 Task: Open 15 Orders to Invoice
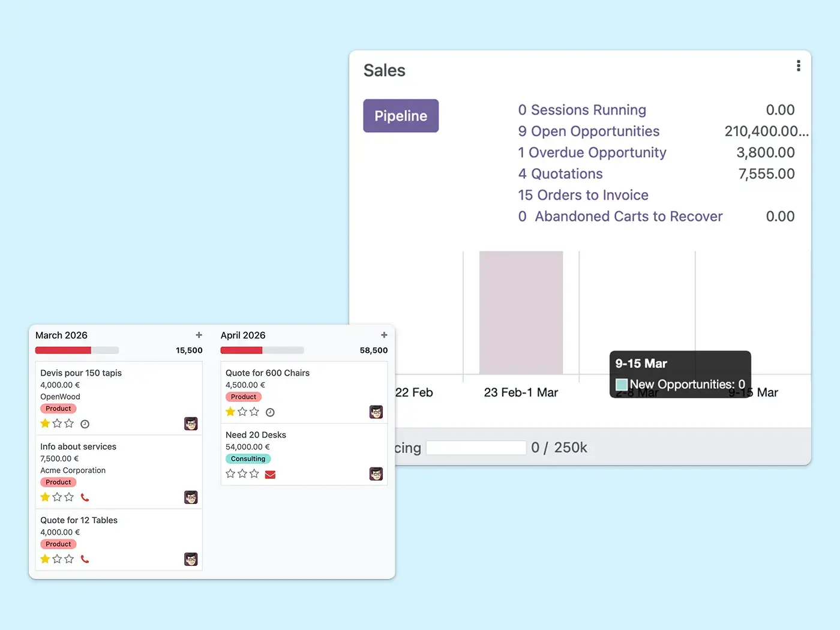583,195
